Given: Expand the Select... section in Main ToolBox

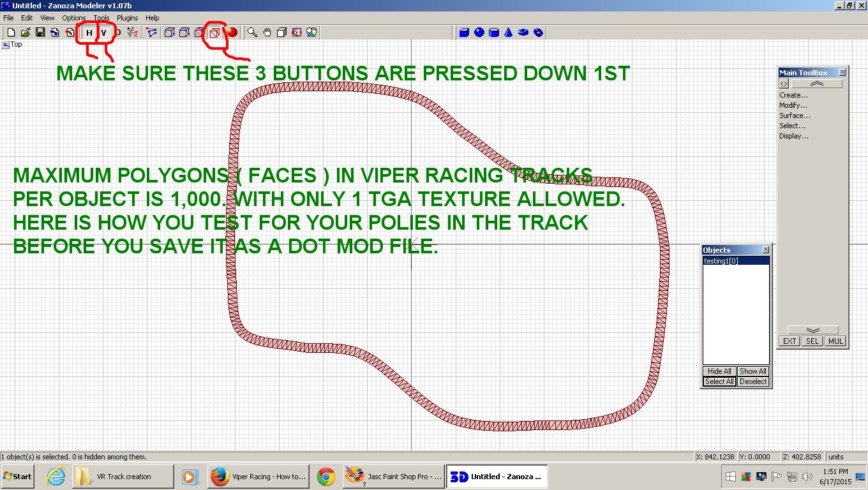Looking at the screenshot, I should [x=793, y=126].
